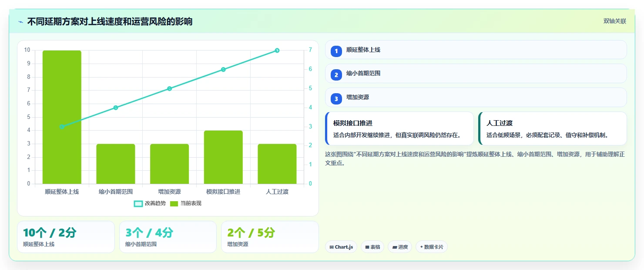Click number badge 3 for 增加资源
The width and height of the screenshot is (644, 270).
pyautogui.click(x=336, y=99)
